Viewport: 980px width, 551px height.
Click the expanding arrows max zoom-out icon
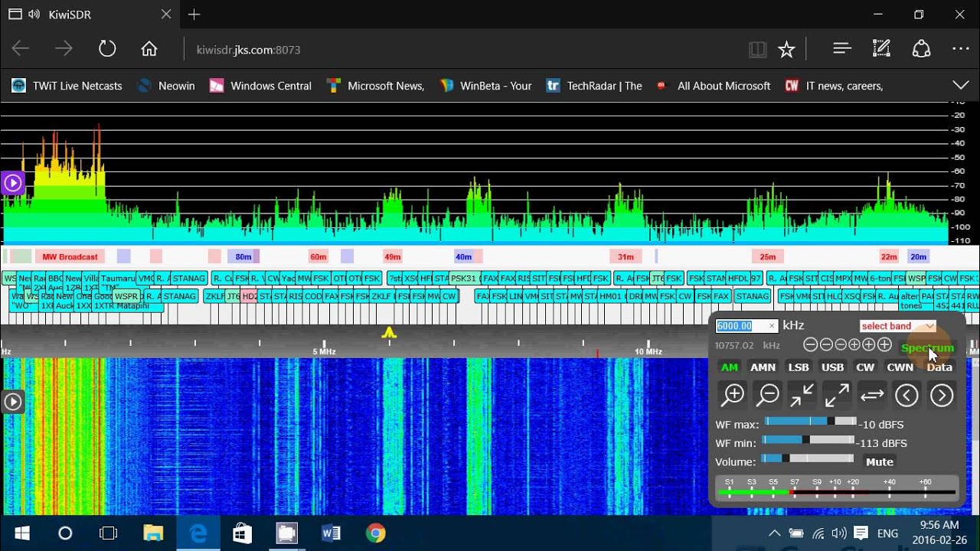pyautogui.click(x=837, y=395)
